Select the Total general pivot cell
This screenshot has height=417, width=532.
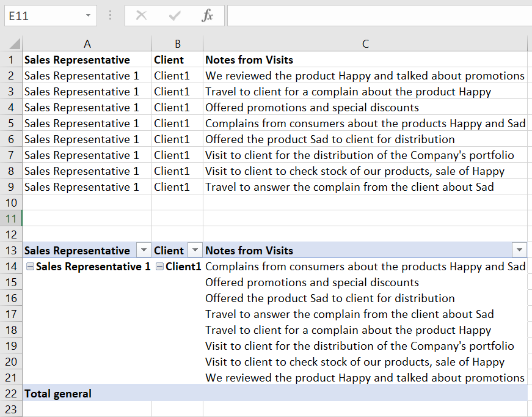coord(58,393)
